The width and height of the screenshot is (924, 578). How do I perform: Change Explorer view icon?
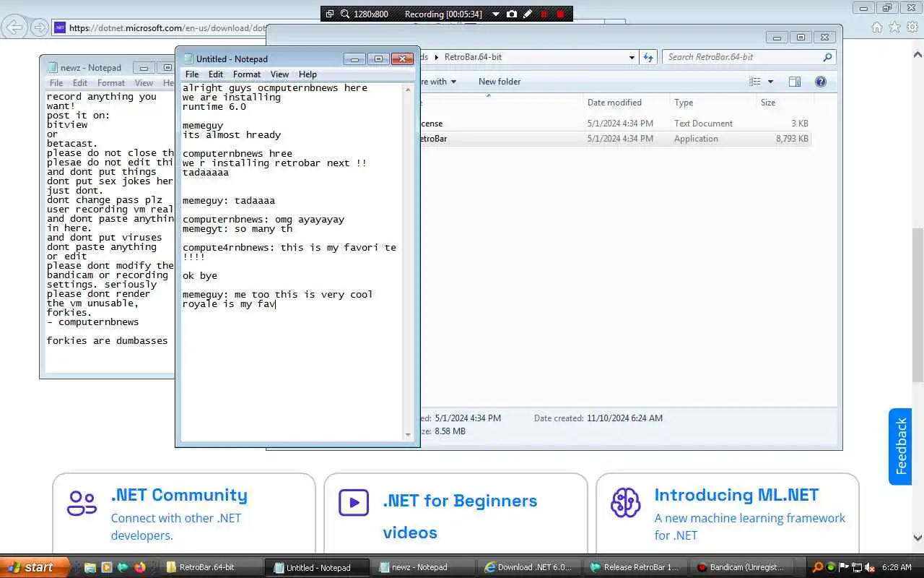[755, 82]
